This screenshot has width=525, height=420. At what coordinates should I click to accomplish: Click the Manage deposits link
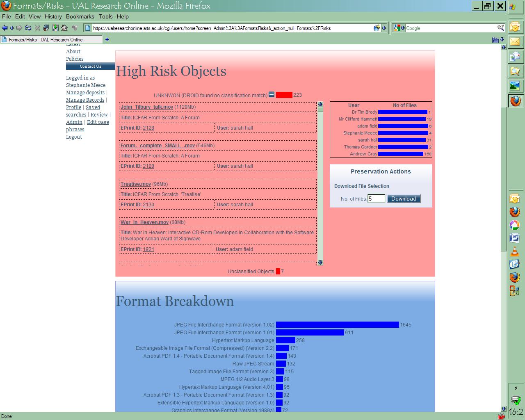(85, 93)
